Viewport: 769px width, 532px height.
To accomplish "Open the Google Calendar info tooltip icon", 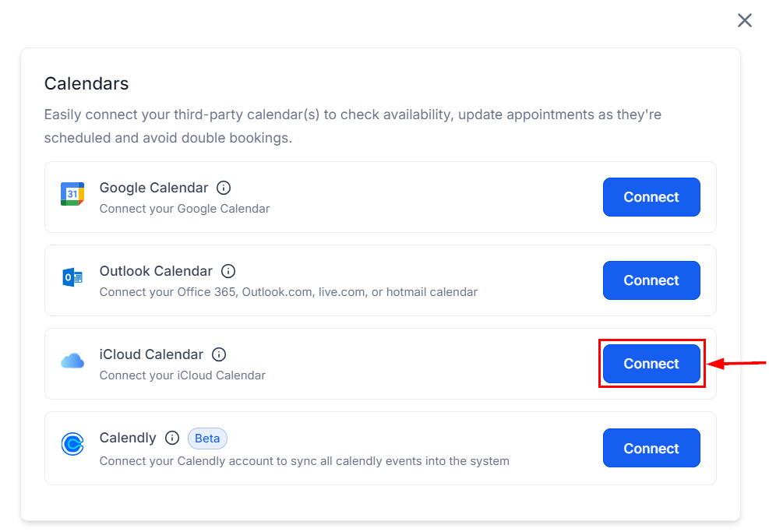I will point(224,187).
